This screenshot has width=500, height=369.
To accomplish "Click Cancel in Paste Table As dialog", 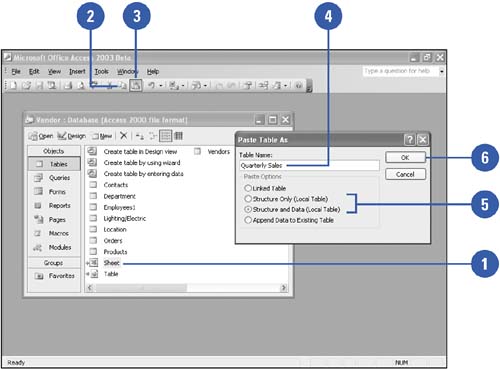I will tap(405, 174).
